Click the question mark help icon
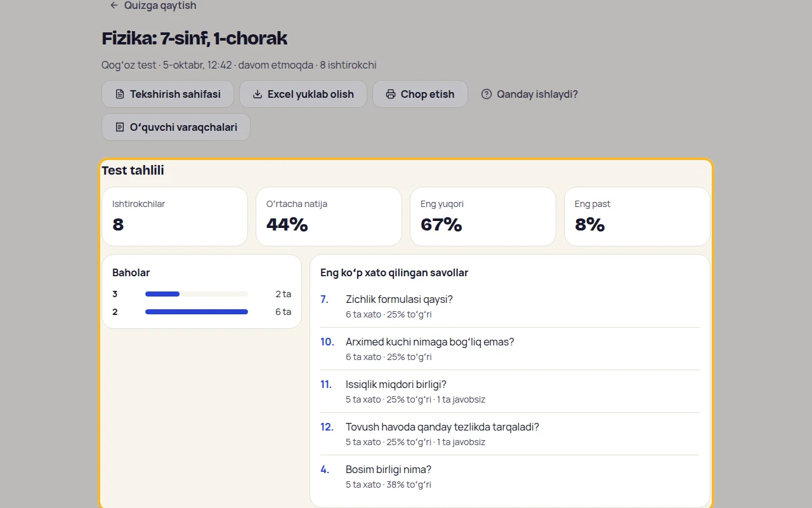812x508 pixels. tap(487, 94)
